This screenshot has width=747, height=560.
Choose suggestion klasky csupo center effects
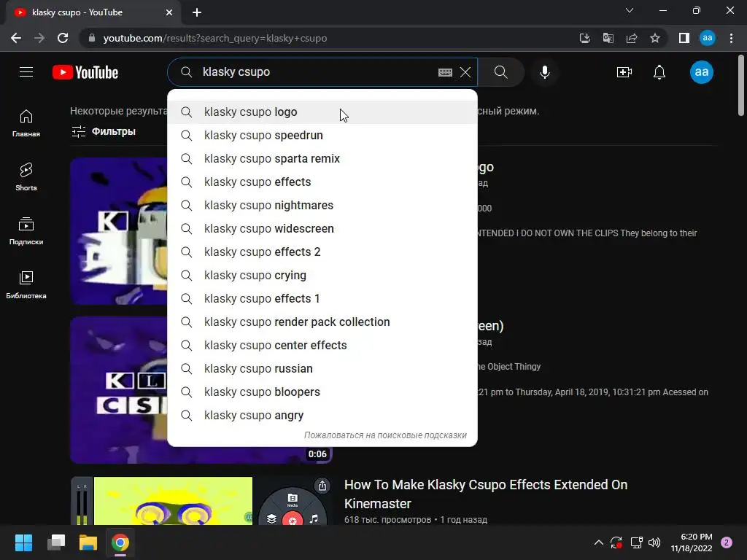pos(322,345)
